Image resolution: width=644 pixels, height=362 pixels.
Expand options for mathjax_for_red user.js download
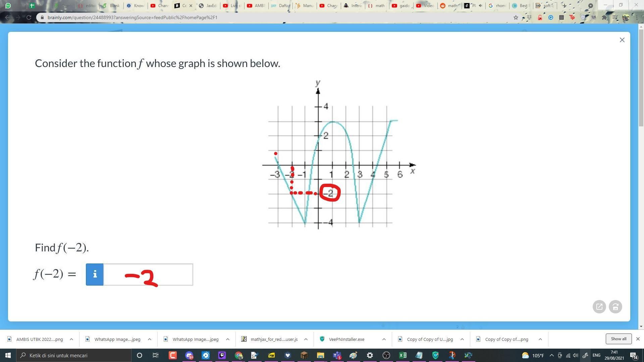(306, 339)
